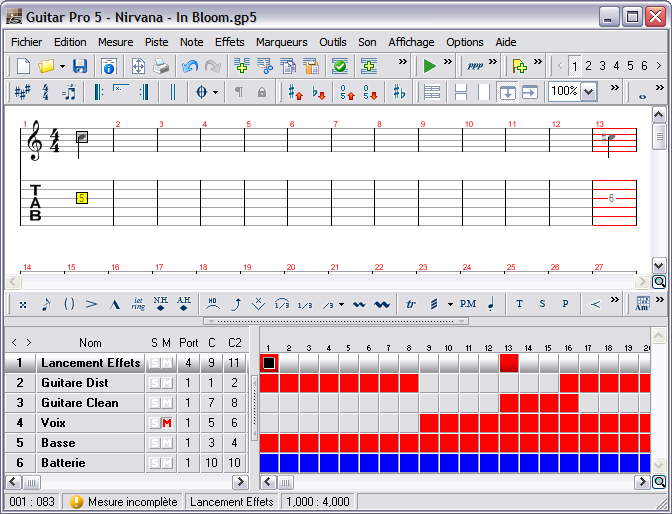Switch to track number 4 button
This screenshot has height=514, width=672.
(x=616, y=66)
